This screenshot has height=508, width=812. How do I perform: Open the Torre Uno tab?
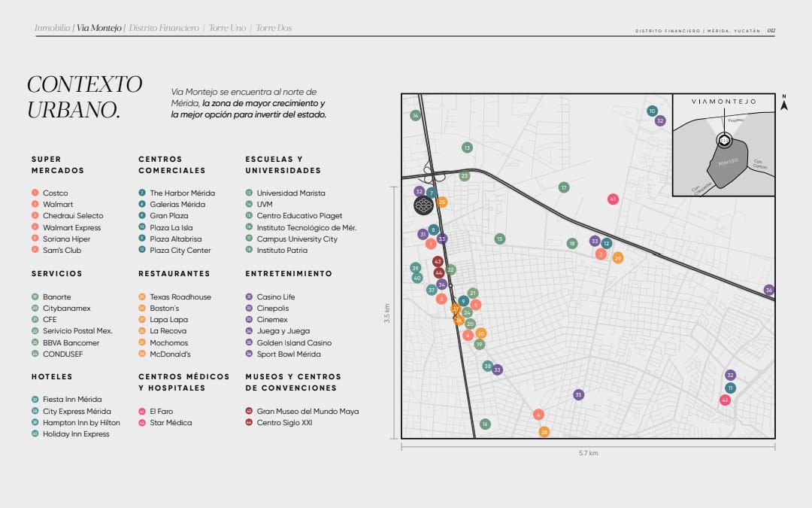click(x=227, y=28)
